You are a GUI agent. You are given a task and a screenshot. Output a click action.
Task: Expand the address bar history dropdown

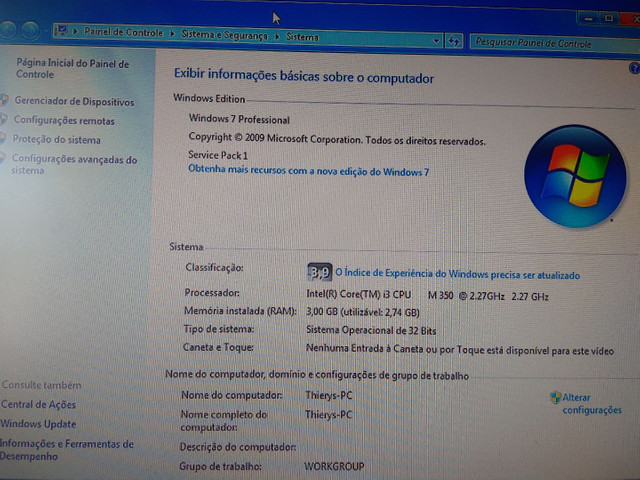(x=436, y=40)
